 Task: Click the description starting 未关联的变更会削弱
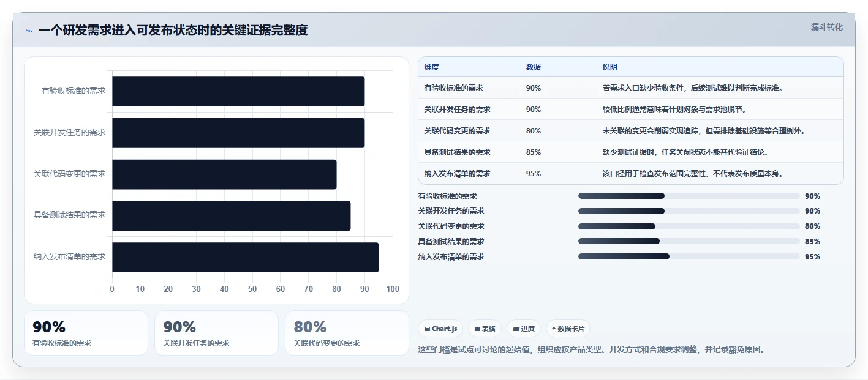coord(704,131)
